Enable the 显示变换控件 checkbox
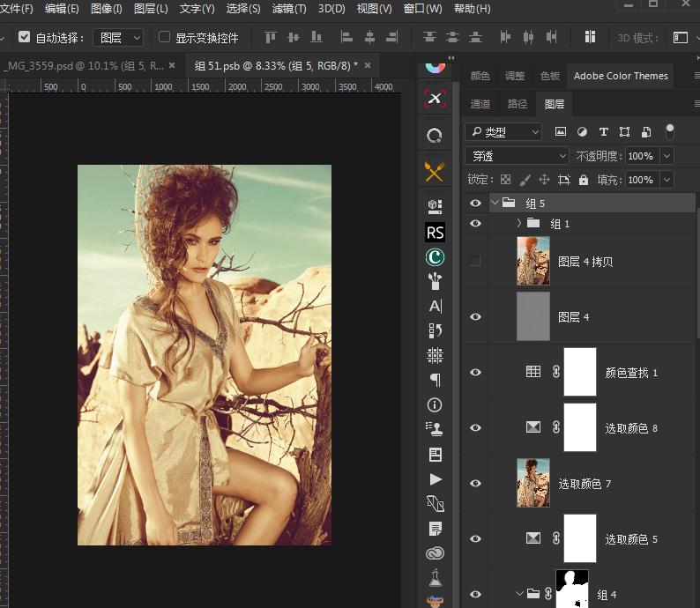700x608 pixels. [164, 38]
